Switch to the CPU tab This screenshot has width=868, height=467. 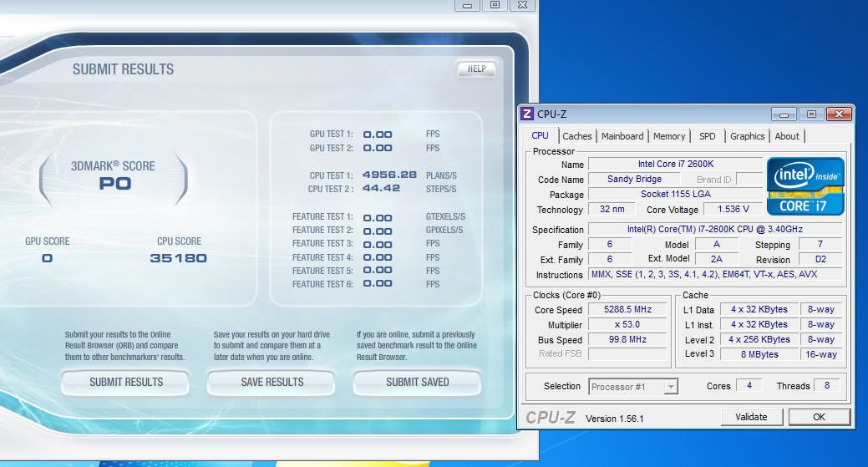(x=540, y=135)
